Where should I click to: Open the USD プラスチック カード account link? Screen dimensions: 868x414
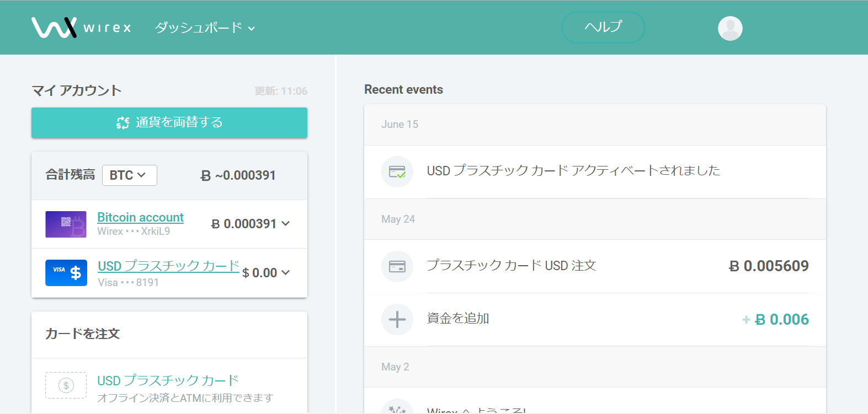168,266
